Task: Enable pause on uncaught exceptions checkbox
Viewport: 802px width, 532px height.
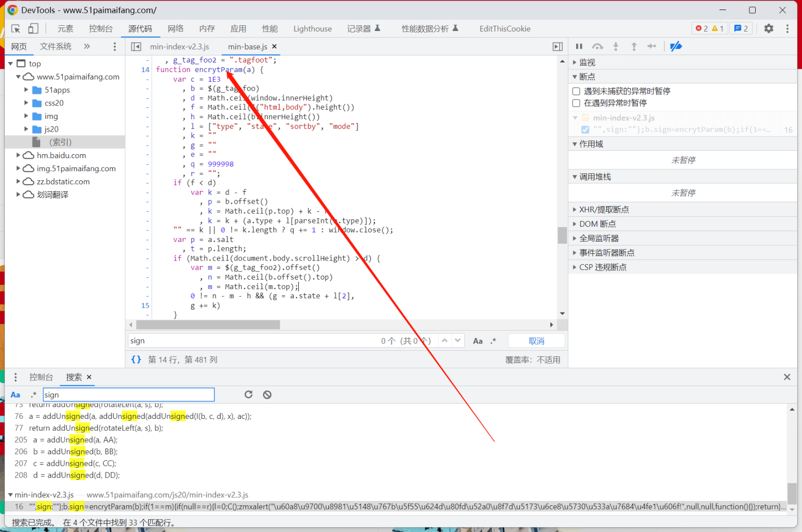Action: (x=576, y=91)
